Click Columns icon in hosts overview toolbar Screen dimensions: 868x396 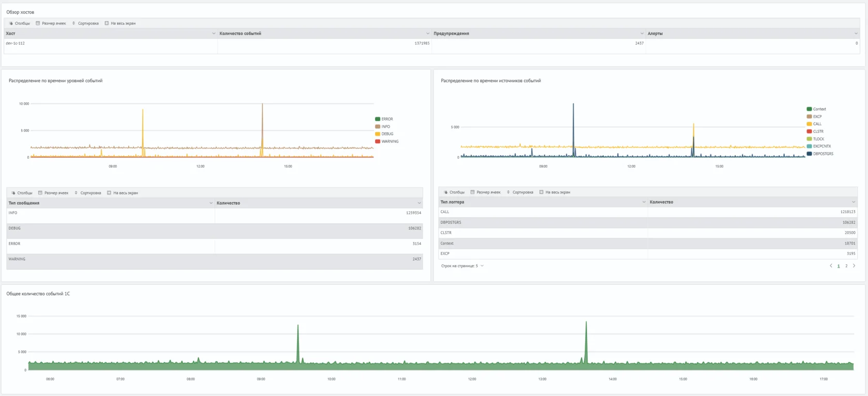click(11, 23)
